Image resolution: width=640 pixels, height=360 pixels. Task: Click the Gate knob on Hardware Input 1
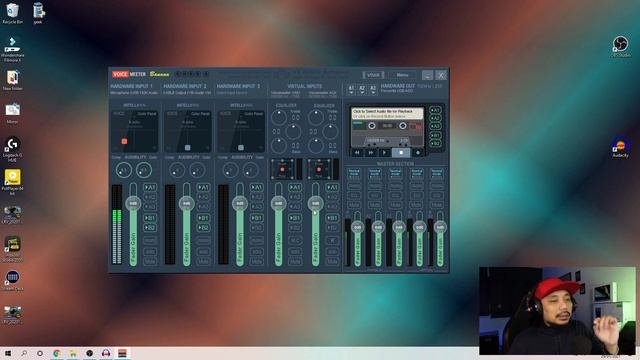coord(144,170)
